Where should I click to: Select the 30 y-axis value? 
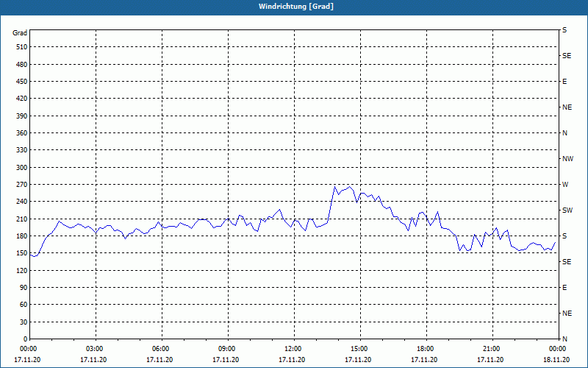24,322
